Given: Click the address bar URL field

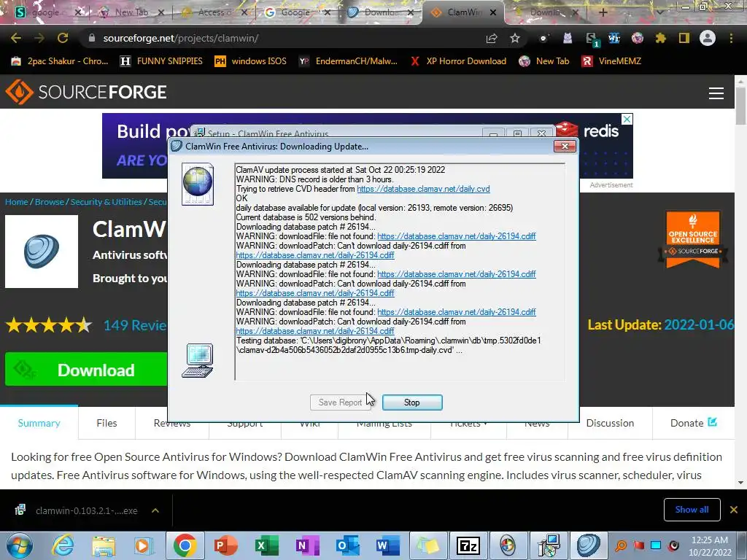Looking at the screenshot, I should [286, 38].
